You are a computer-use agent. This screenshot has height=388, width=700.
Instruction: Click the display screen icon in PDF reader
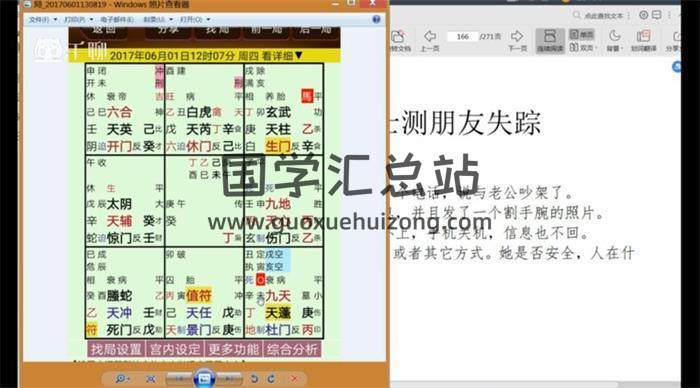pyautogui.click(x=657, y=15)
